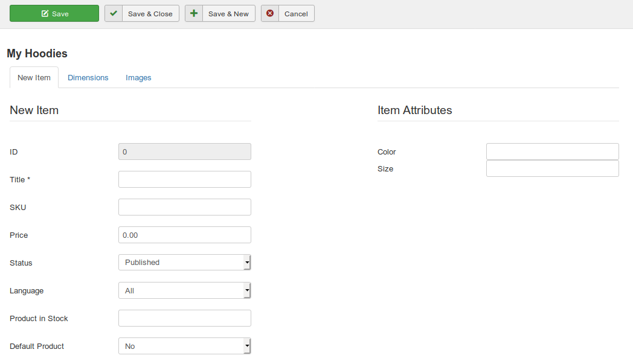The image size is (633, 364).
Task: Select the New Item tab
Action: point(34,78)
